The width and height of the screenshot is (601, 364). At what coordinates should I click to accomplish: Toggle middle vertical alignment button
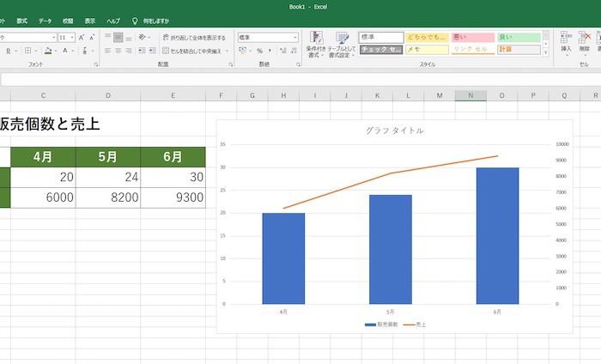pos(118,38)
